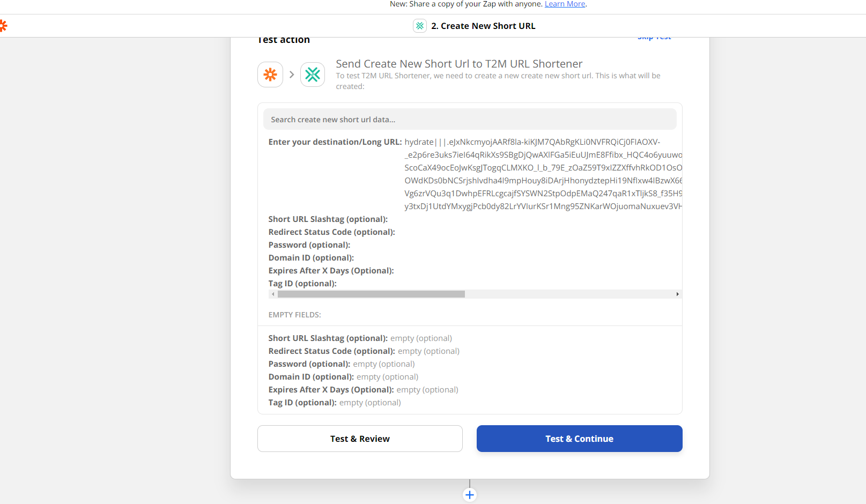This screenshot has width=866, height=504.
Task: Select the T2M app icon next to Zapier icon
Action: (313, 75)
